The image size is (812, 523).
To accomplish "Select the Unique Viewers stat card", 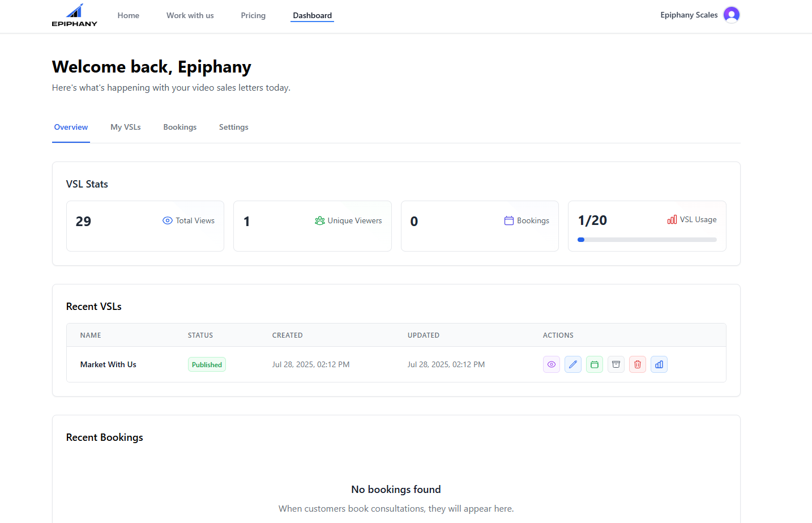I will 313,226.
